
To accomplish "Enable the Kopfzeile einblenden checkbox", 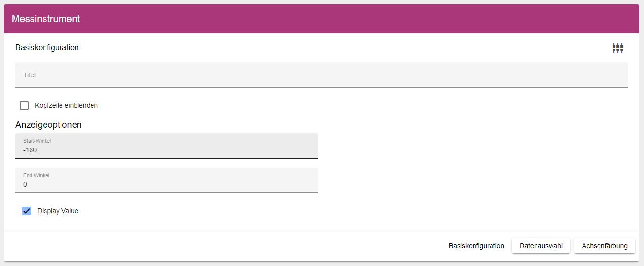I will 24,105.
